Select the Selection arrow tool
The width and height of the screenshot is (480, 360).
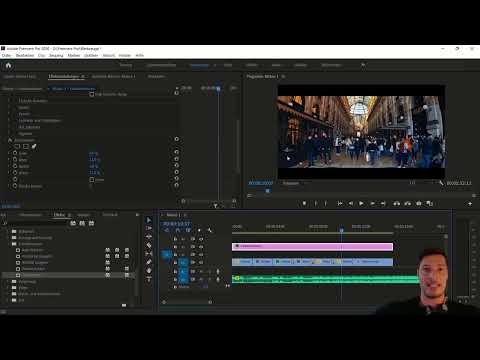149,220
